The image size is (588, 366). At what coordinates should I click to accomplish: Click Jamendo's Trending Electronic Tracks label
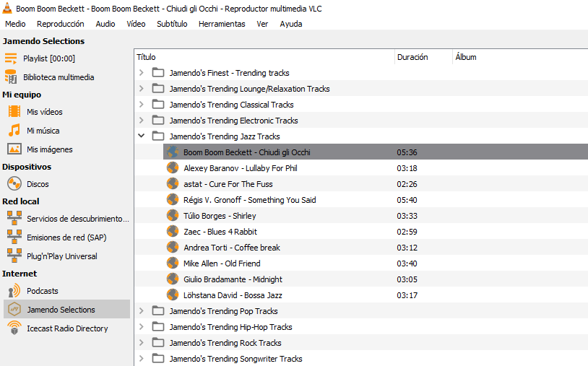pos(233,121)
